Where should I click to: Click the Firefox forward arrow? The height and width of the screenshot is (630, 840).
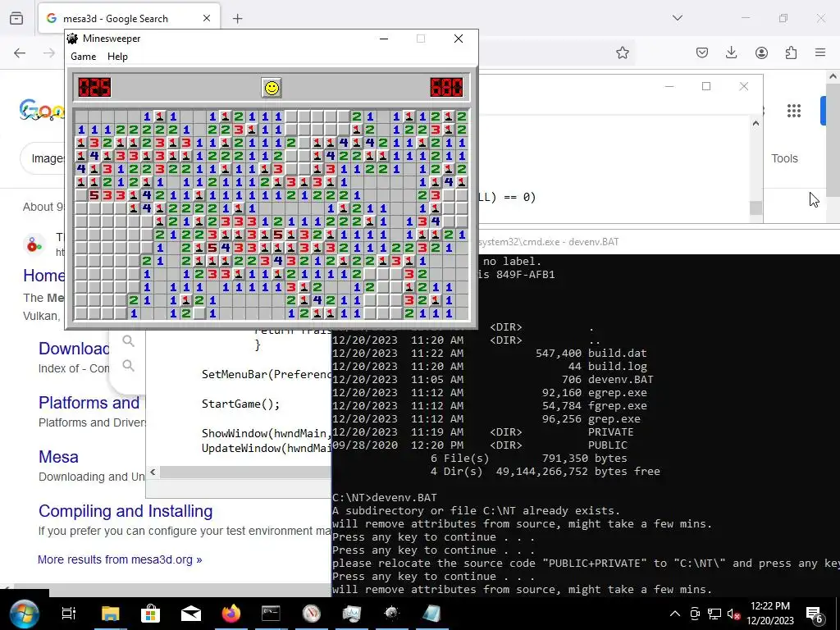tap(48, 52)
